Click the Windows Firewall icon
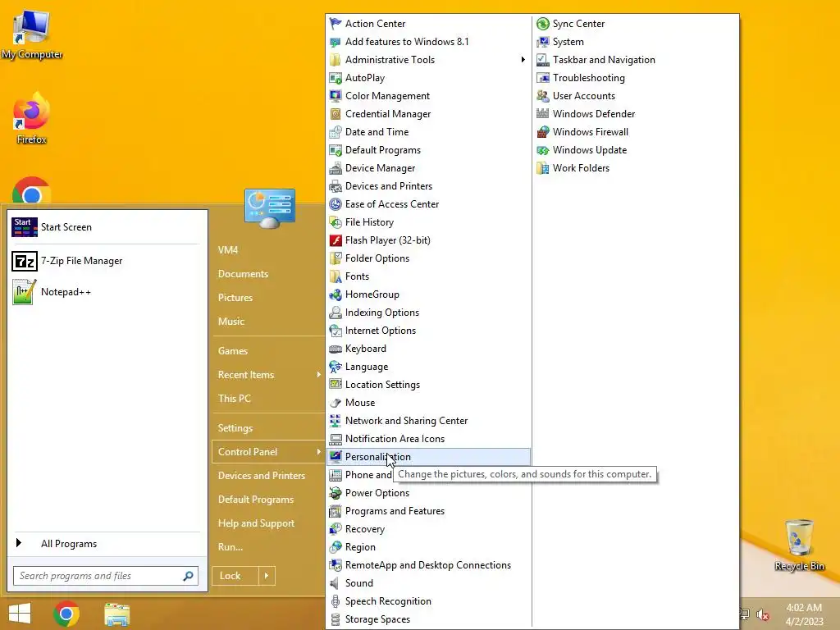 (543, 132)
